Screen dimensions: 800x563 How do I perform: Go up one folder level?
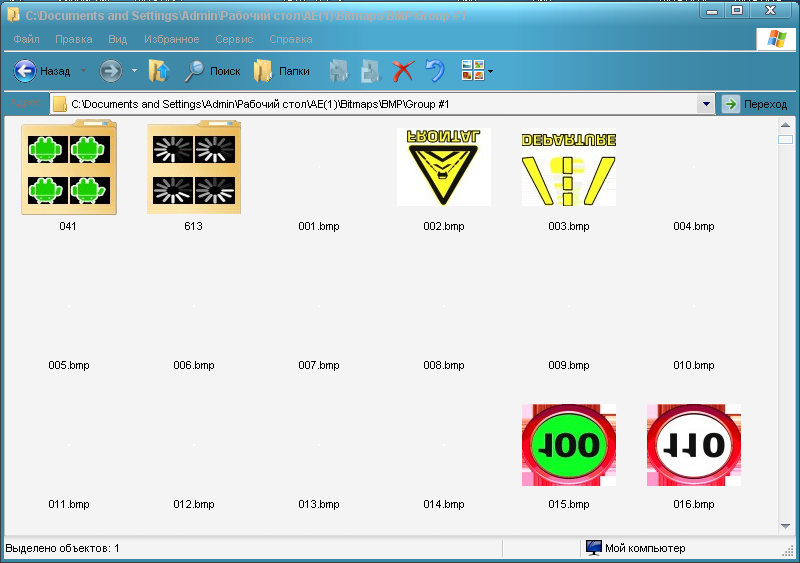click(158, 71)
